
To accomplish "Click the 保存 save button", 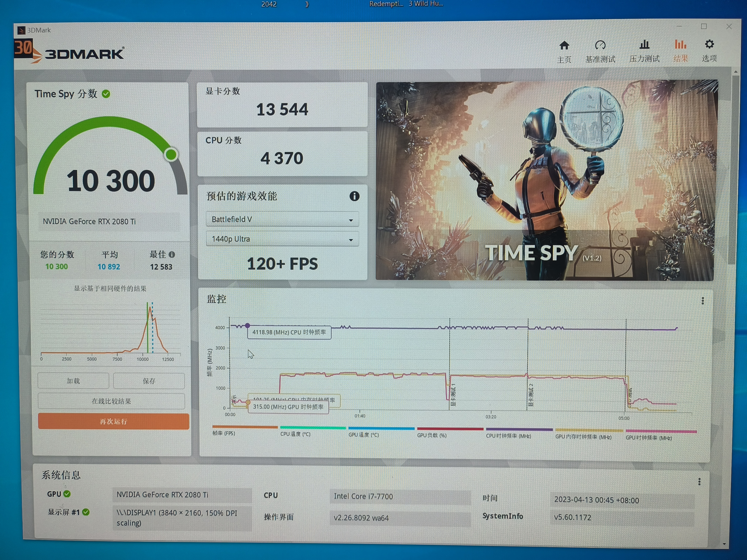I will [x=149, y=381].
